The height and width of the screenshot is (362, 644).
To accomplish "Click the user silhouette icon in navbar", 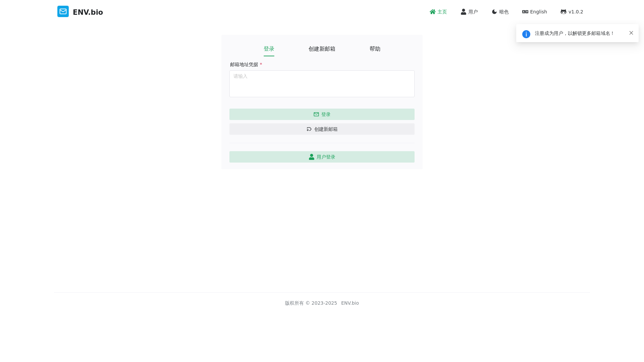I will tap(464, 12).
